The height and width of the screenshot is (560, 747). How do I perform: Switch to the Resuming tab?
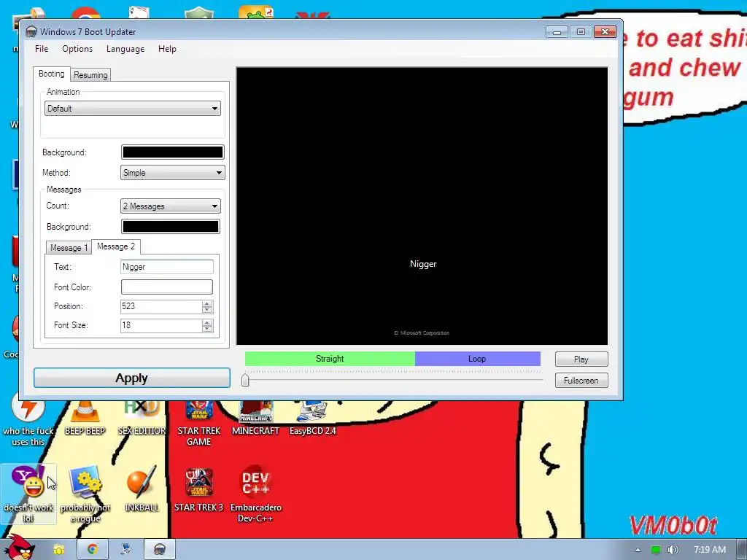[x=90, y=75]
